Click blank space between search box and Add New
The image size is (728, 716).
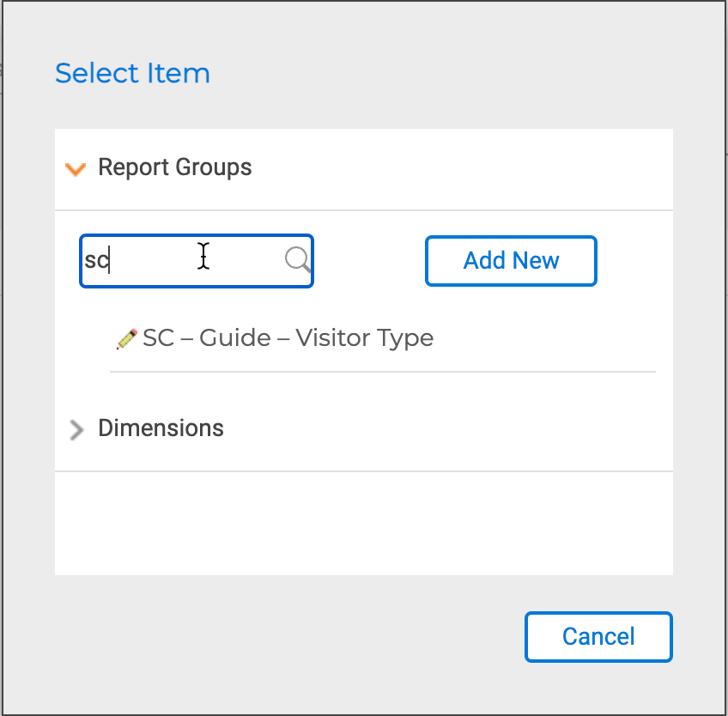(369, 261)
